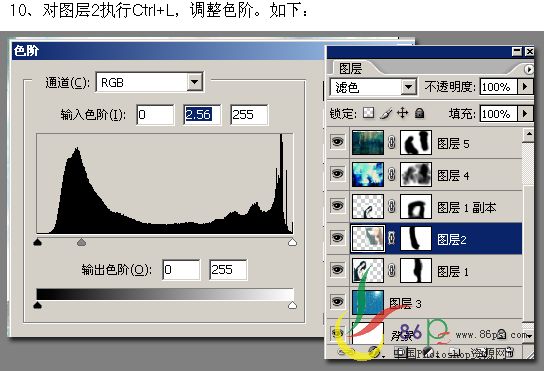Select 图层2 layer mask thumbnail
Image resolution: width=544 pixels, height=371 pixels.
coord(416,238)
